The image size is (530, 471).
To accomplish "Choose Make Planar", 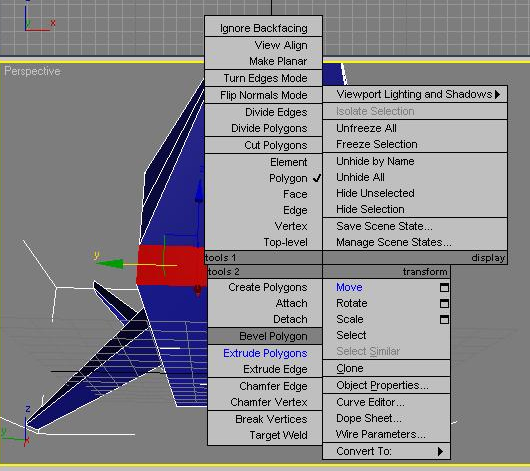I will click(264, 61).
